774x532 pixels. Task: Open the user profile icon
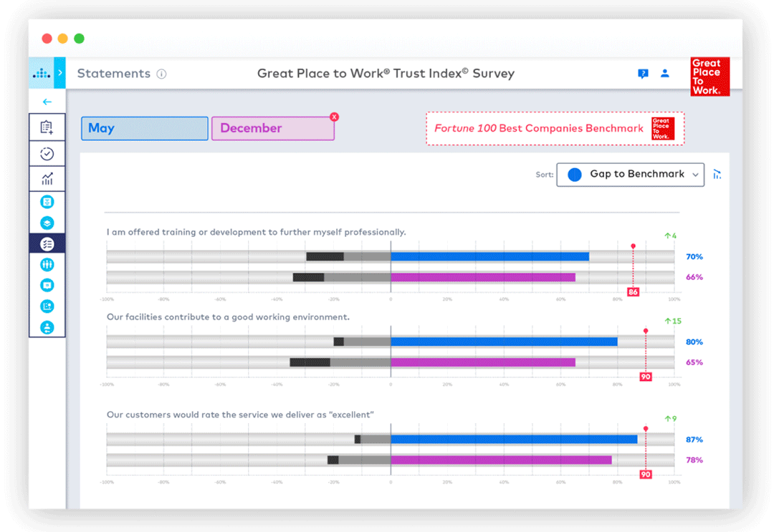tap(665, 74)
